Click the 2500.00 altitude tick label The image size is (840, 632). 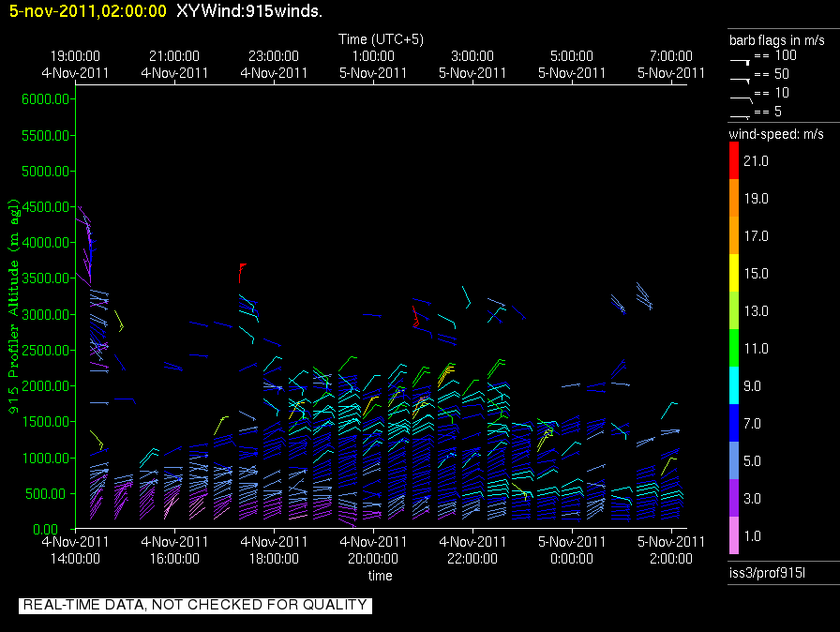click(46, 351)
